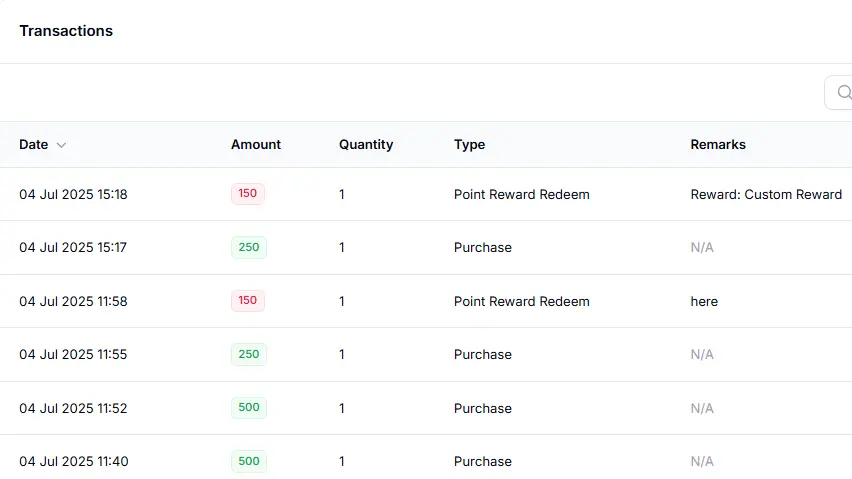This screenshot has height=479, width=852.
Task: Click Purchase type for 11:52 transaction
Action: tap(483, 408)
